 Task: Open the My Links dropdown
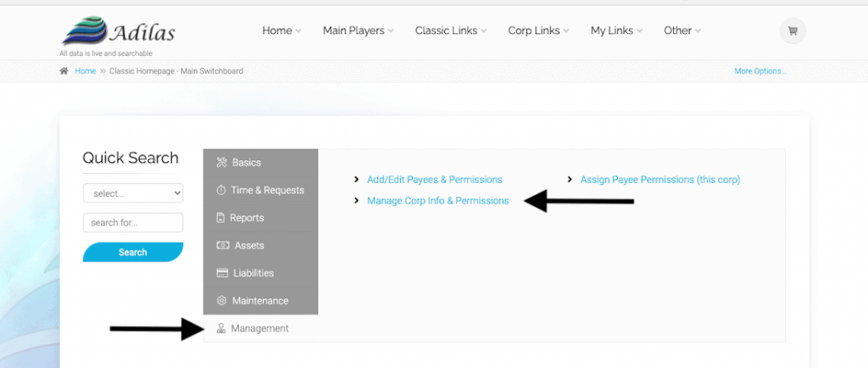pos(616,31)
